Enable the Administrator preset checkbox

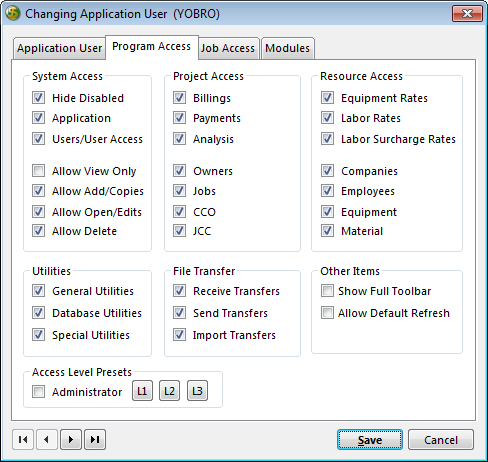(38, 392)
